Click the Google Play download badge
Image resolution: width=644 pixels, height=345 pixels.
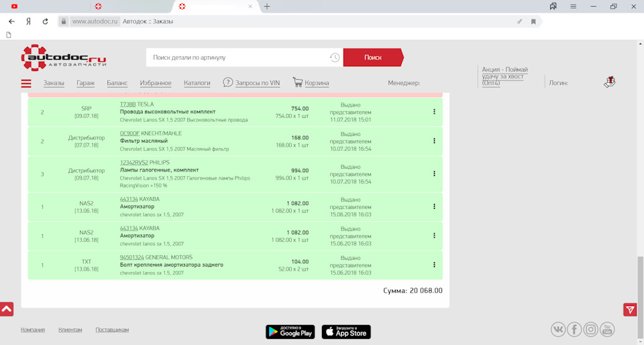click(x=290, y=332)
